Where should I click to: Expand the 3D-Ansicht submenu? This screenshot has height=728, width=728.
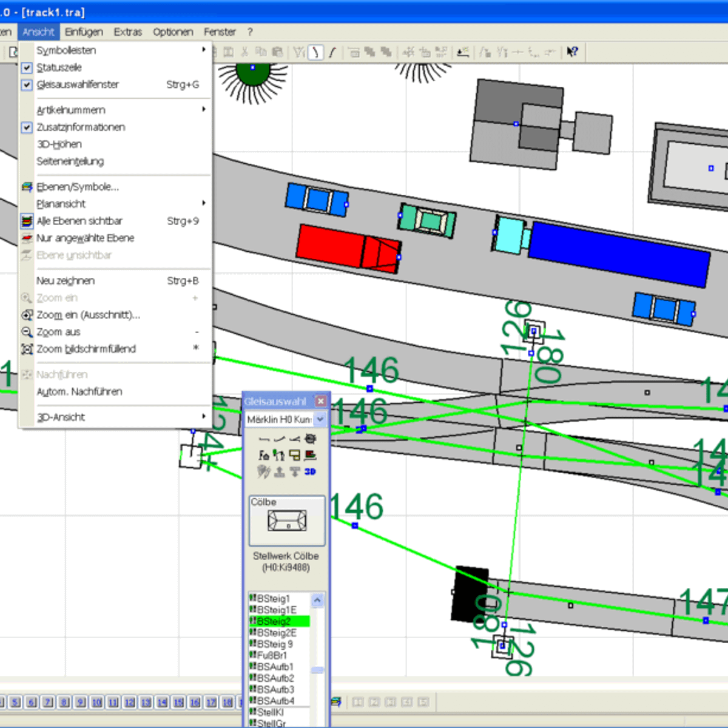[115, 417]
